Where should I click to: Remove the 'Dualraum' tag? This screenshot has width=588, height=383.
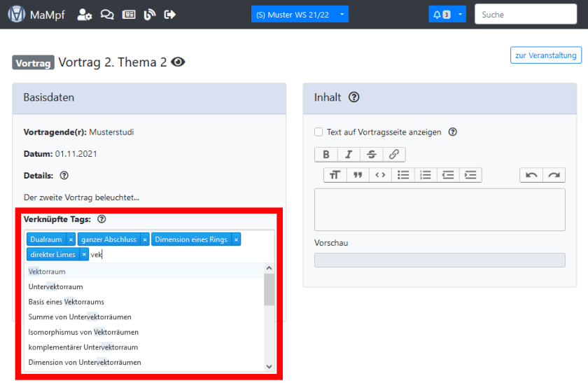click(x=71, y=239)
